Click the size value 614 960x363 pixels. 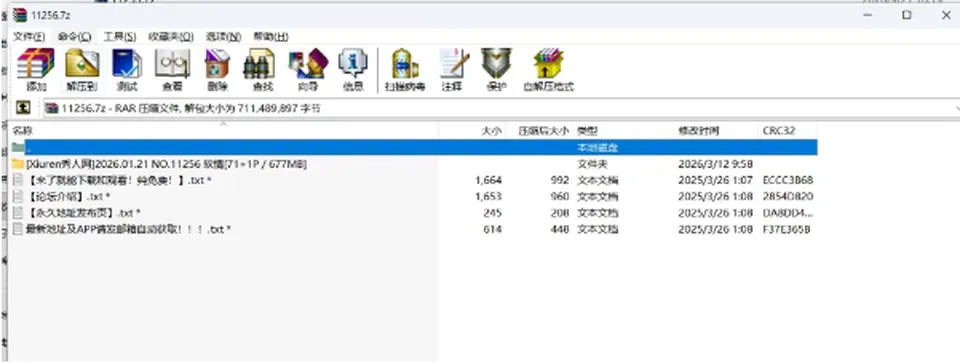492,229
